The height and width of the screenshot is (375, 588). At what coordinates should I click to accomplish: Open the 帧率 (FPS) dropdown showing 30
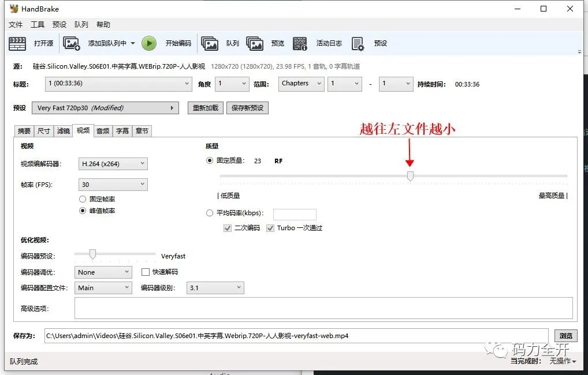coord(113,185)
